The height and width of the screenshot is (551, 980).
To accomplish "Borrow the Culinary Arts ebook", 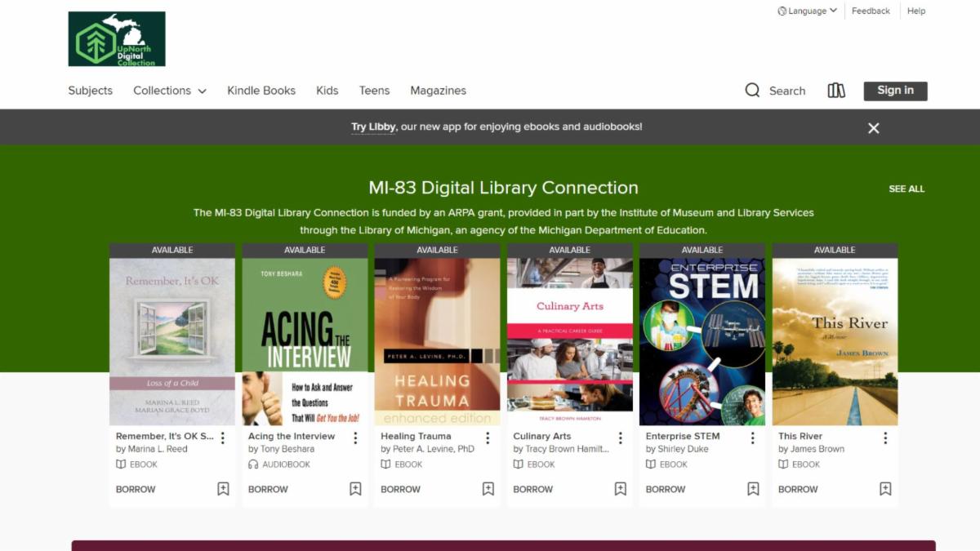I will point(532,489).
